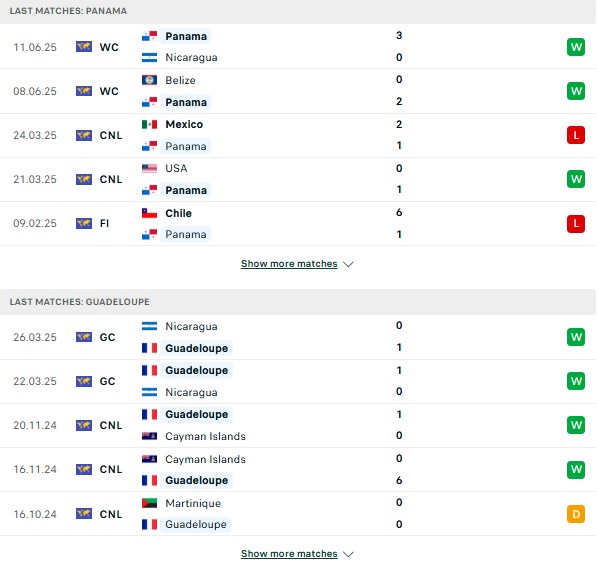
Task: Click the Belize flag icon
Action: [x=149, y=80]
